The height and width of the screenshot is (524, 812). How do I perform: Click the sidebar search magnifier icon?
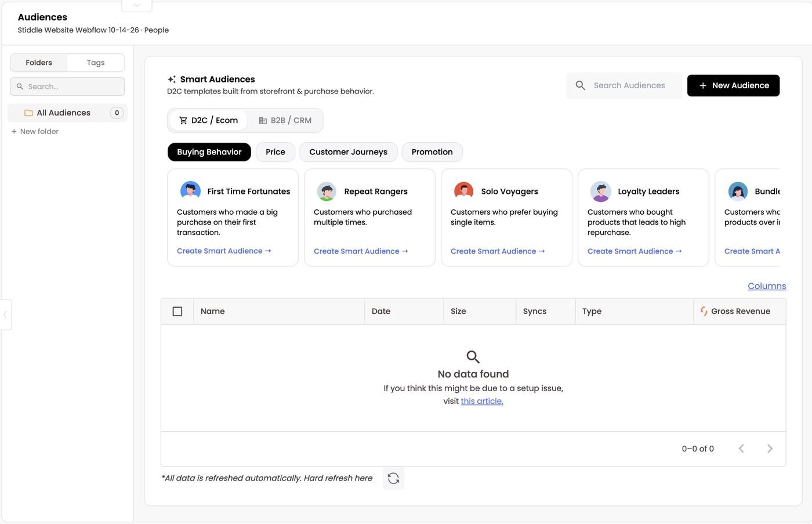(x=20, y=86)
